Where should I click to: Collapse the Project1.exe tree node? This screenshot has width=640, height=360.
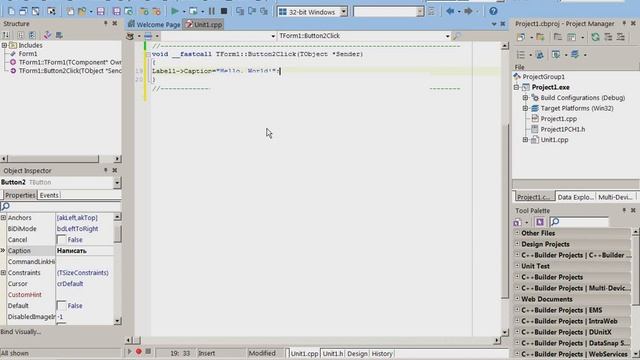coord(516,87)
